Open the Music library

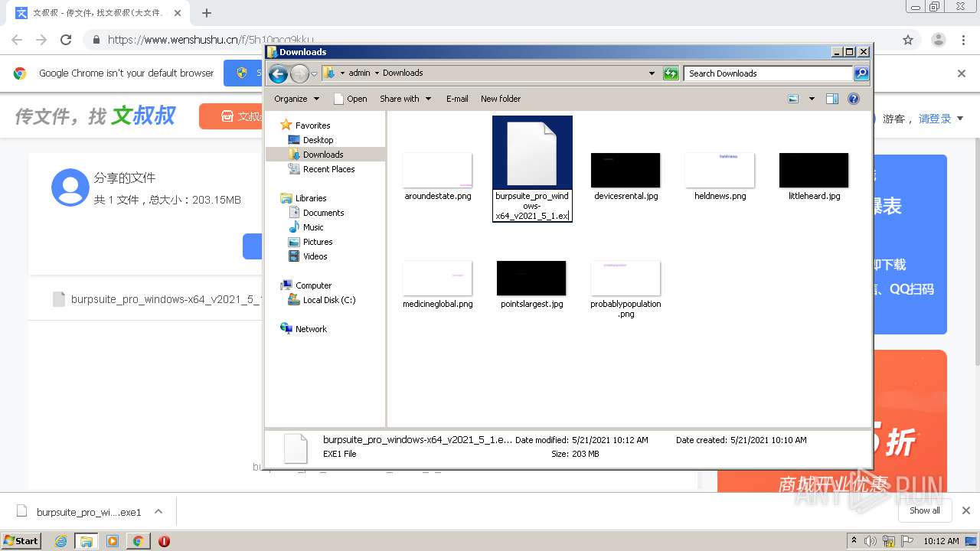(x=313, y=227)
